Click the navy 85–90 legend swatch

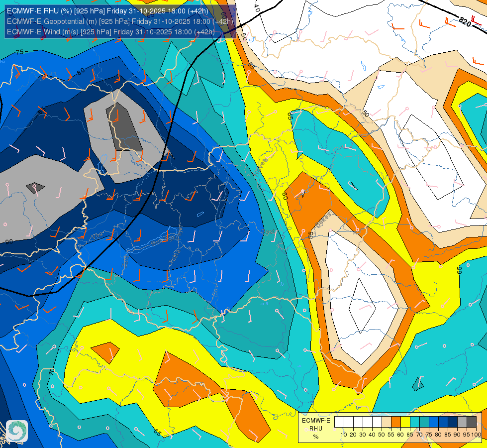click(453, 422)
